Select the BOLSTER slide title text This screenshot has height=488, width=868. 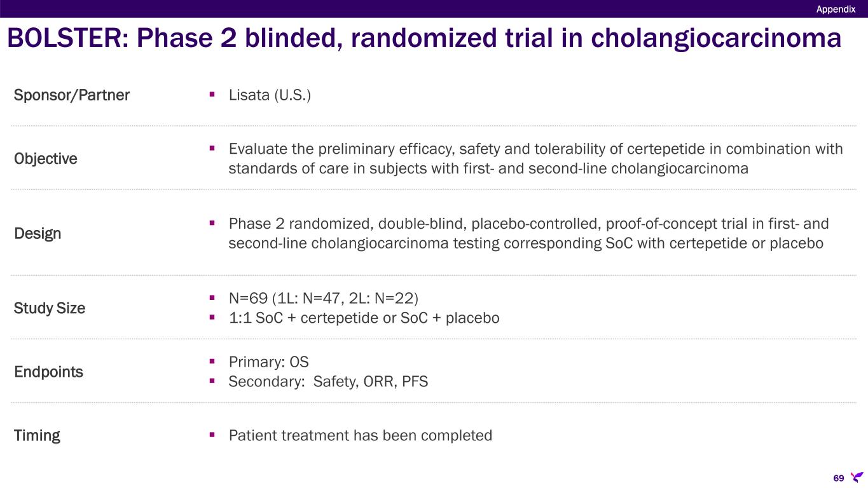(x=424, y=39)
